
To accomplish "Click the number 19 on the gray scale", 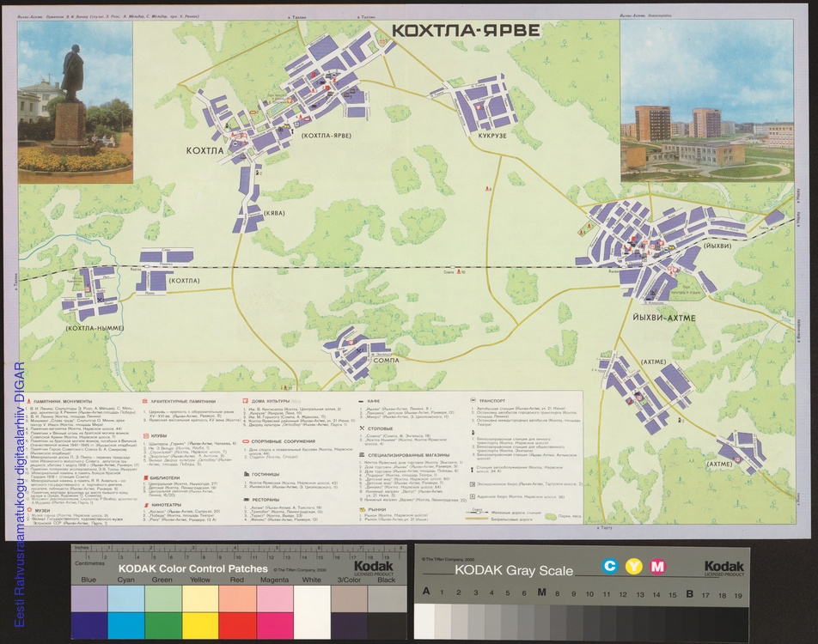I will coord(737,595).
